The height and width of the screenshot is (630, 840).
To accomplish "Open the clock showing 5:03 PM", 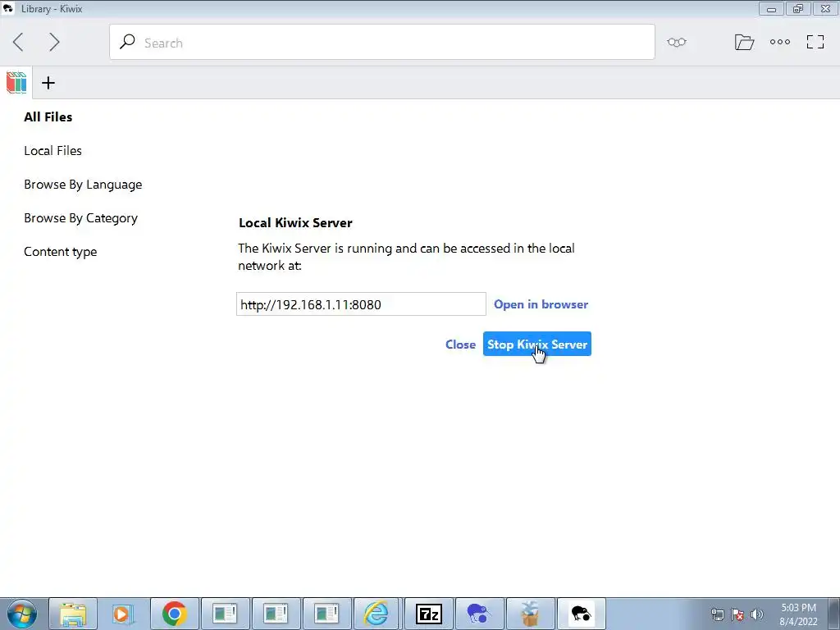I will (798, 614).
